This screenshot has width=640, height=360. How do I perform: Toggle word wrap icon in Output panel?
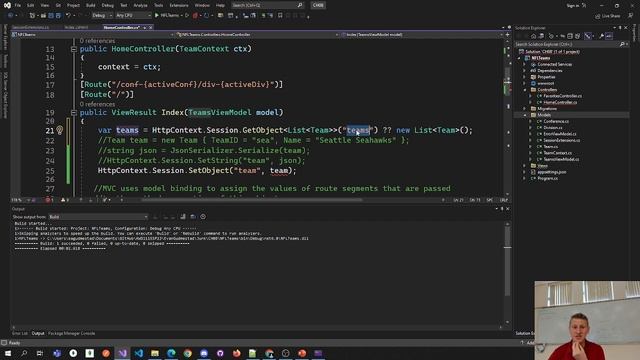[193, 217]
